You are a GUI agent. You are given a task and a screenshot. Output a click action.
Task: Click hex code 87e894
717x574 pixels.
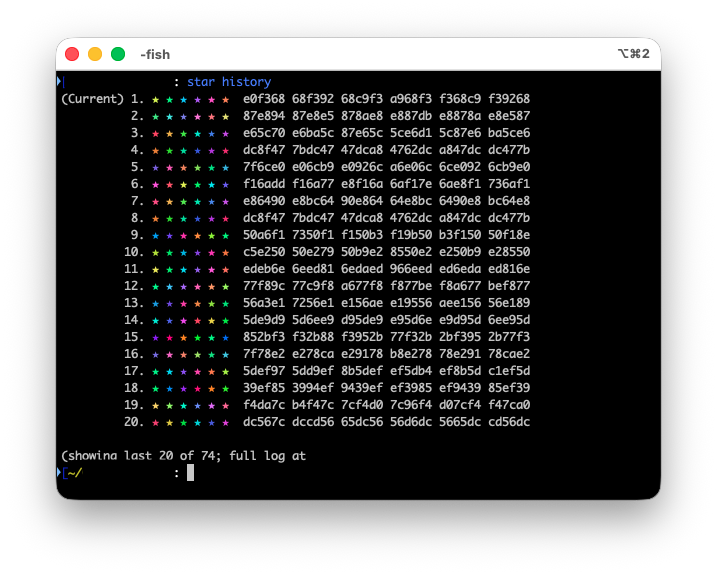point(264,116)
